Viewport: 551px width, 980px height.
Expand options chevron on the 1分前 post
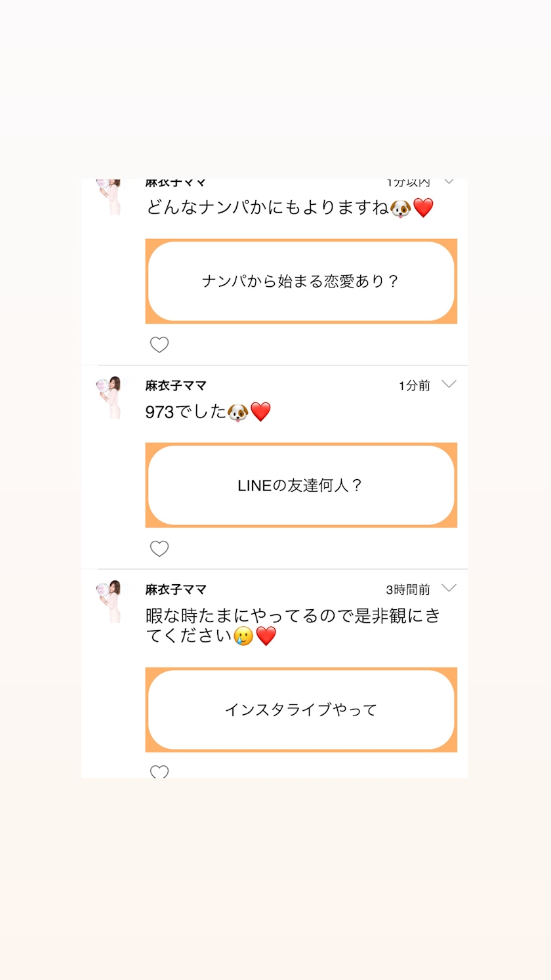click(x=449, y=384)
